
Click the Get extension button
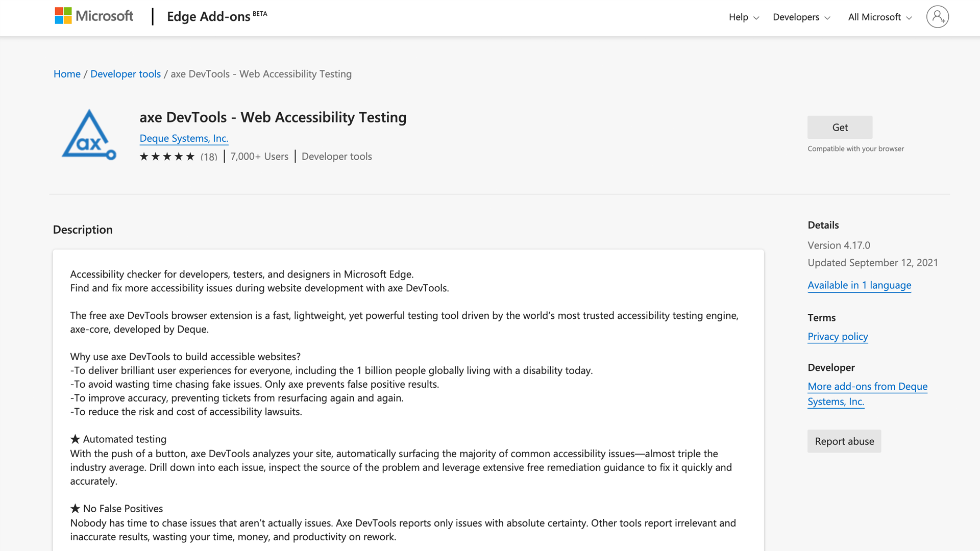click(840, 127)
